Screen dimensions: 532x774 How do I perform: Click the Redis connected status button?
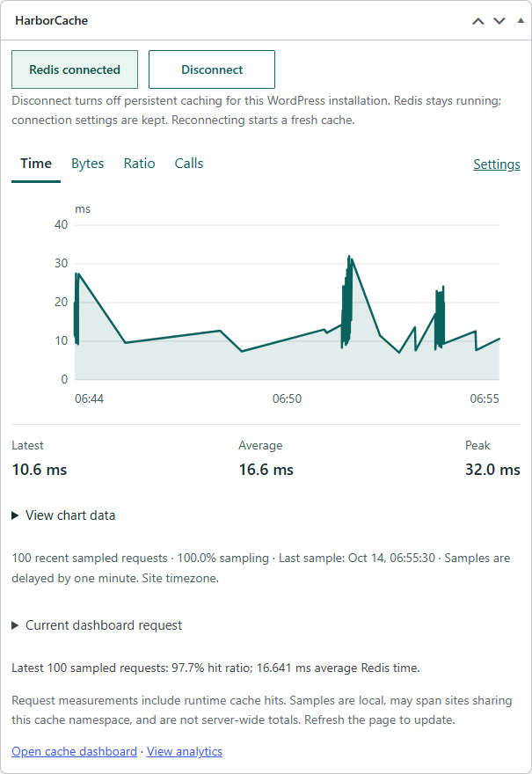75,69
